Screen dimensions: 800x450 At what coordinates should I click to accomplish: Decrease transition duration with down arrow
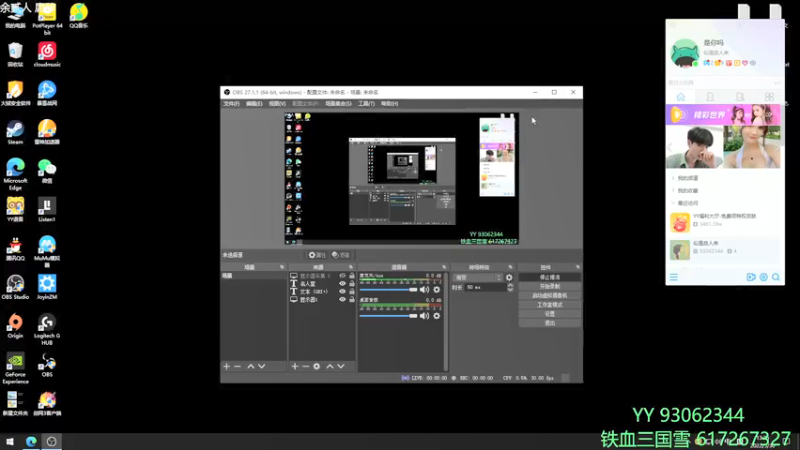510,290
